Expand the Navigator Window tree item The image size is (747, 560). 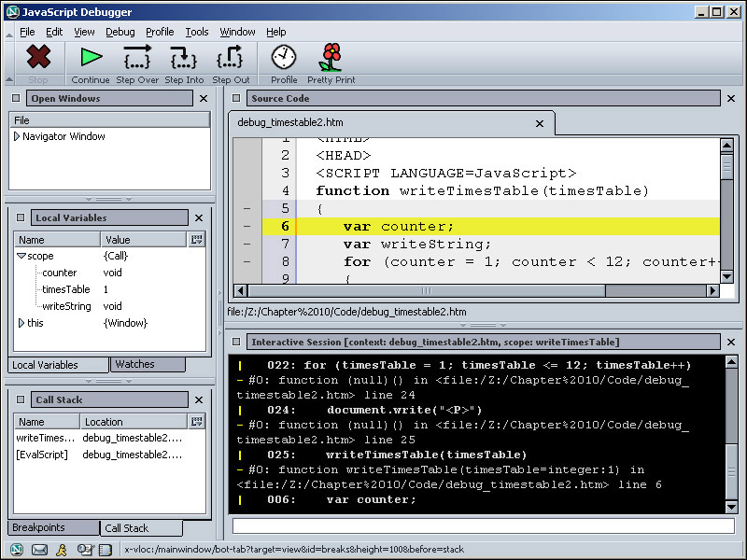coord(17,136)
